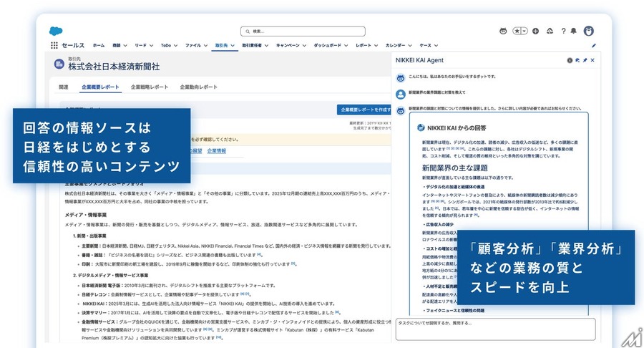Follow the 企業情報 link
The width and height of the screenshot is (644, 348).
pos(216,151)
